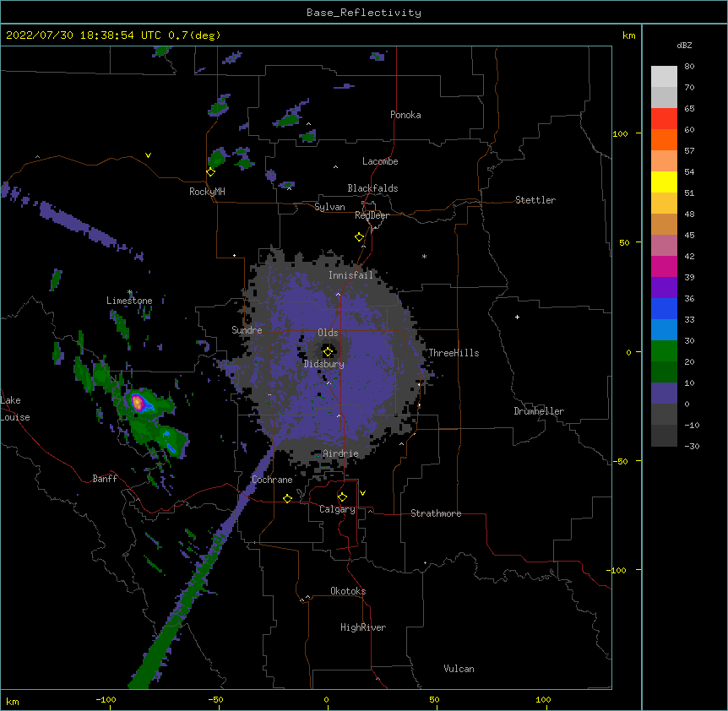This screenshot has height=711, width=728.
Task: Click the blue rain cell north of Banff
Action: click(170, 443)
